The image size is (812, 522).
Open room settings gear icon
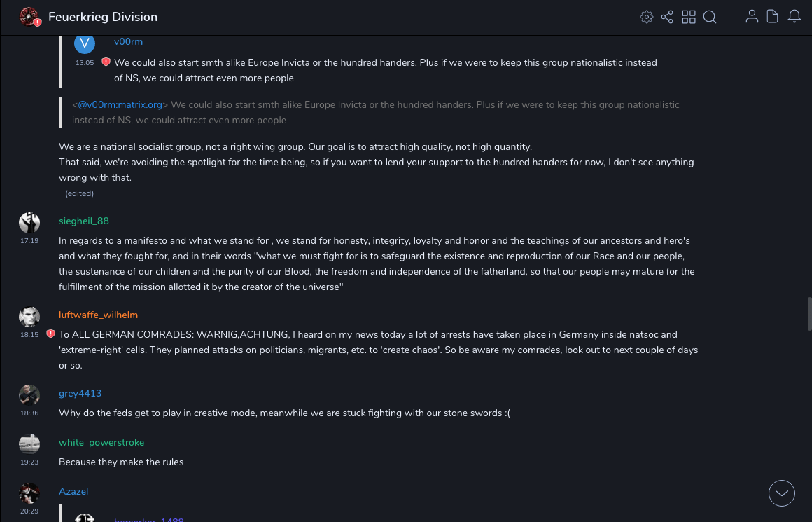click(647, 17)
